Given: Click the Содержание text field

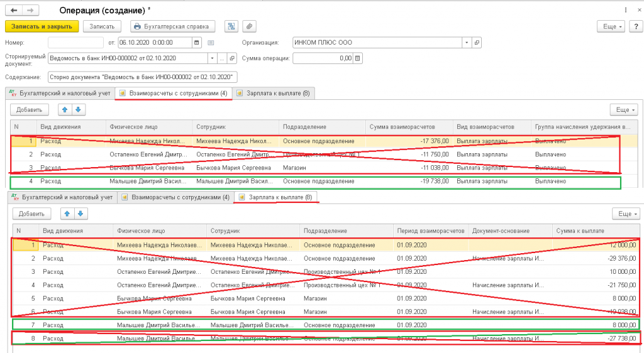Looking at the screenshot, I should tap(143, 77).
